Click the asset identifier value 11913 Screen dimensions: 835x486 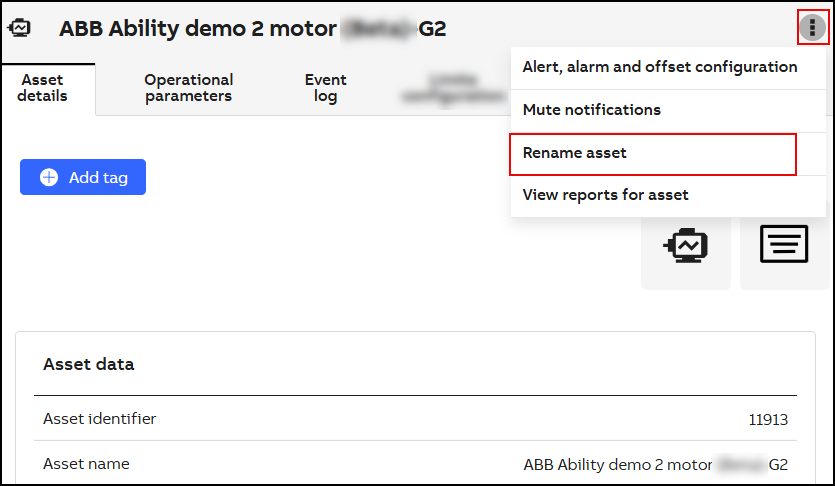click(x=768, y=420)
